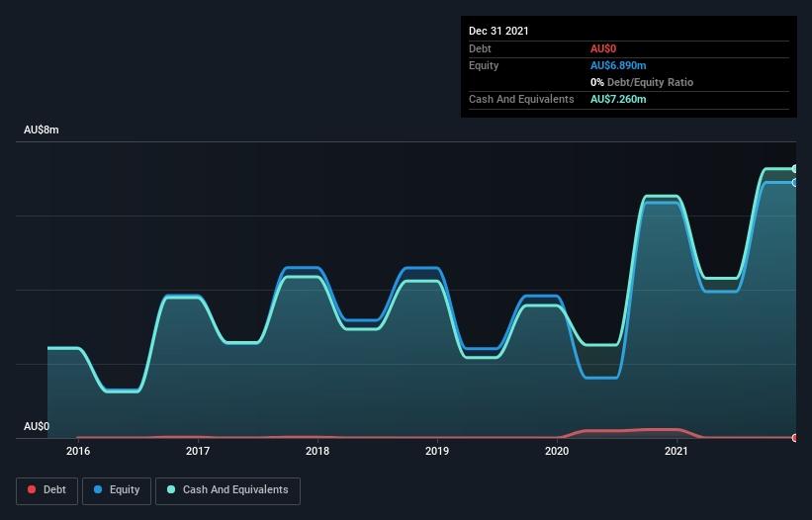The height and width of the screenshot is (520, 812).
Task: Click the 2016 axis label
Action: click(x=78, y=451)
